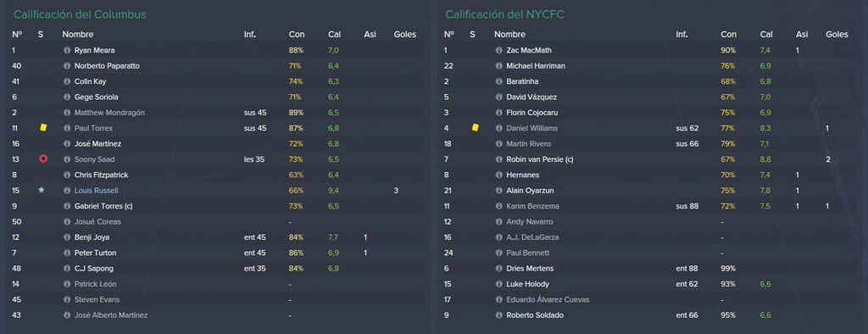
Task: Sort Columbus table by Goles header
Action: [404, 35]
